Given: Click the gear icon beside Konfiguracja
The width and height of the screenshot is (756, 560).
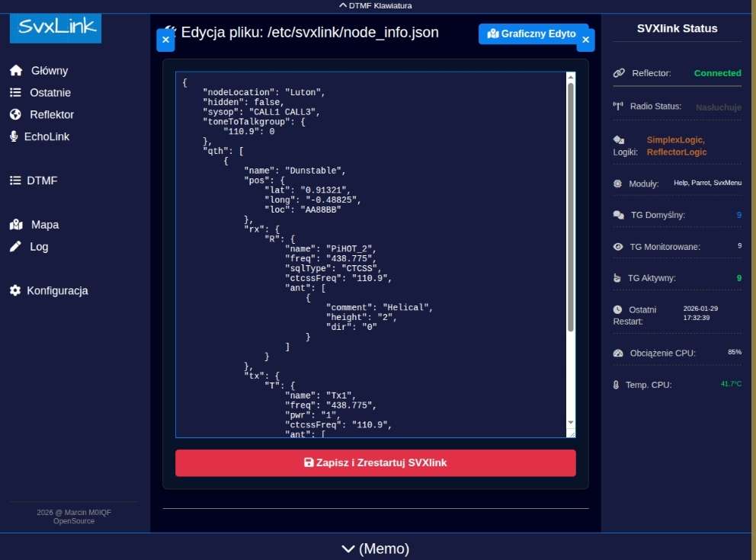Looking at the screenshot, I should pyautogui.click(x=15, y=291).
